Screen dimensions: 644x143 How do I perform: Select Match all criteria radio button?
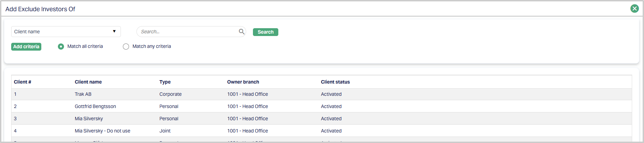click(x=61, y=47)
